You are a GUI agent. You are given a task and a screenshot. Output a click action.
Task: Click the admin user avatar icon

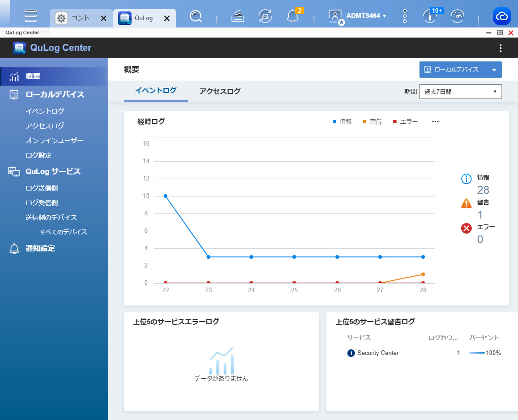click(336, 16)
